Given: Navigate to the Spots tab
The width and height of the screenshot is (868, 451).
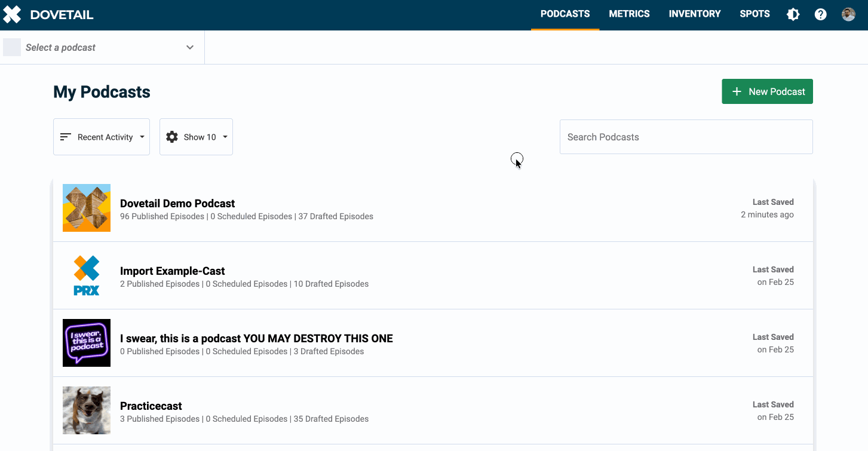Looking at the screenshot, I should (x=754, y=14).
